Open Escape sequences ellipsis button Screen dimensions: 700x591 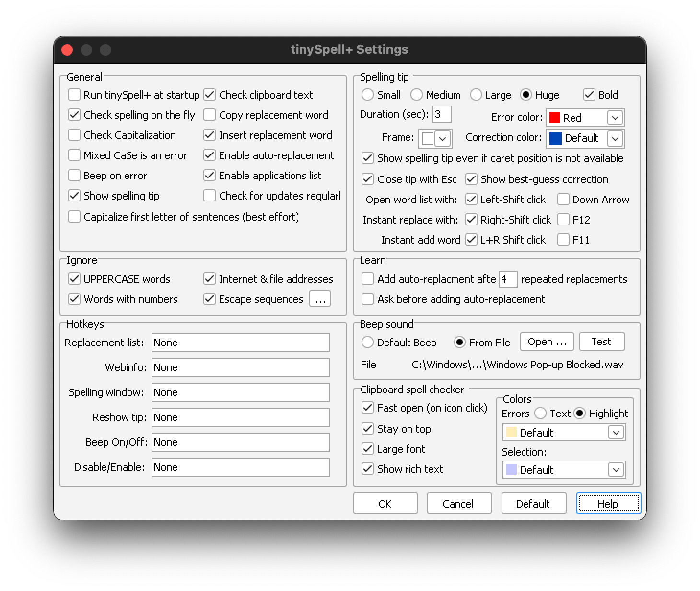(320, 299)
